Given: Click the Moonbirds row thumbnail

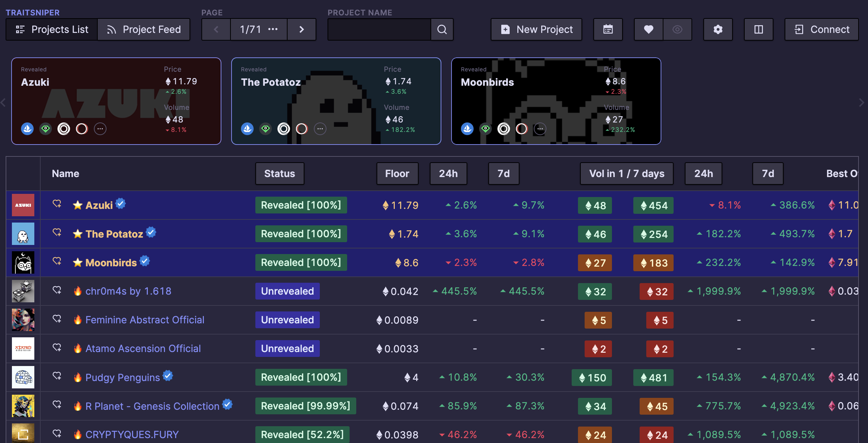Looking at the screenshot, I should point(23,262).
